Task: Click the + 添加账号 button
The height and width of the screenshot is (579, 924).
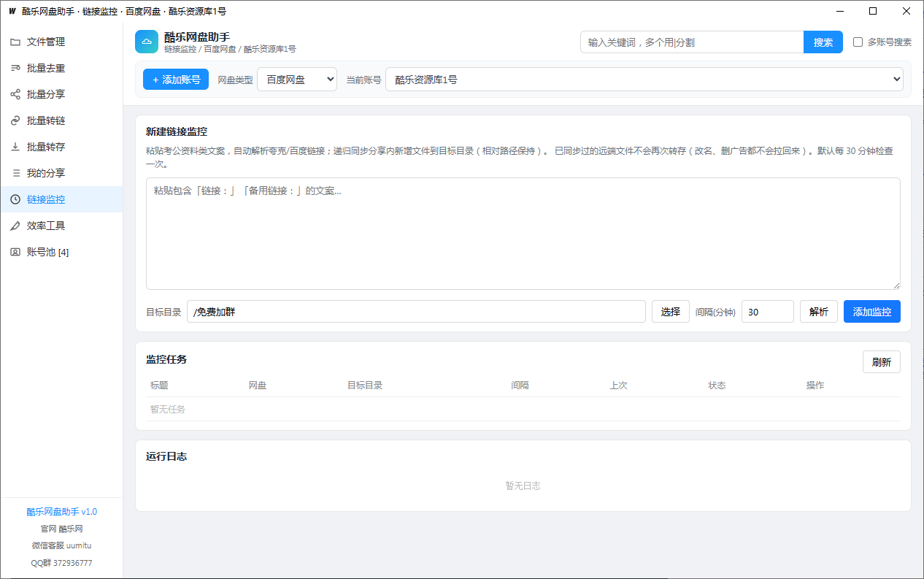Action: (x=176, y=80)
